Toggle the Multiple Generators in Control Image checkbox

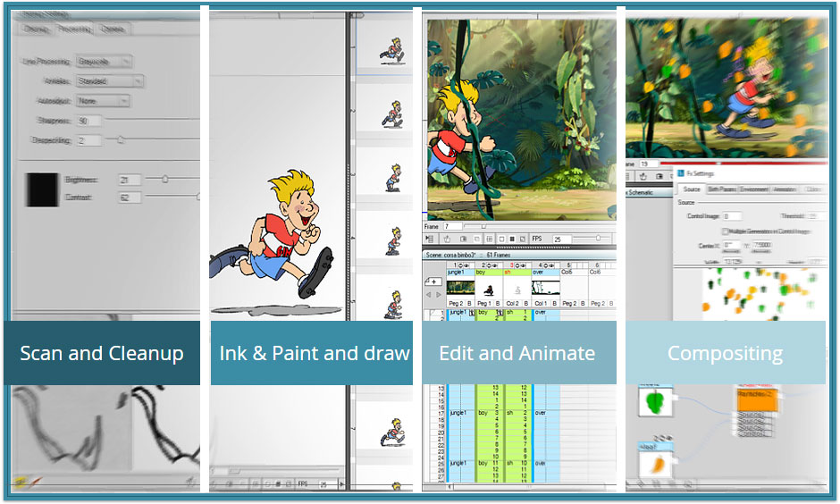tap(725, 231)
